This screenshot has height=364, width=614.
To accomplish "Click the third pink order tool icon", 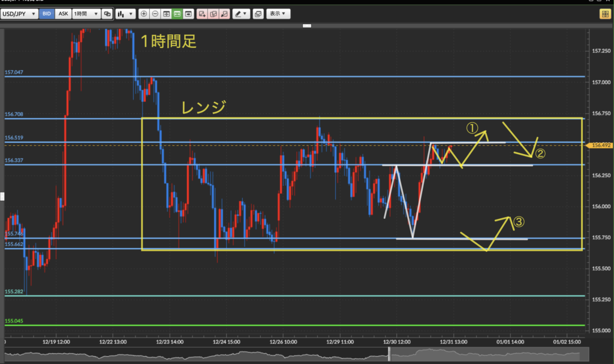I will (x=224, y=13).
